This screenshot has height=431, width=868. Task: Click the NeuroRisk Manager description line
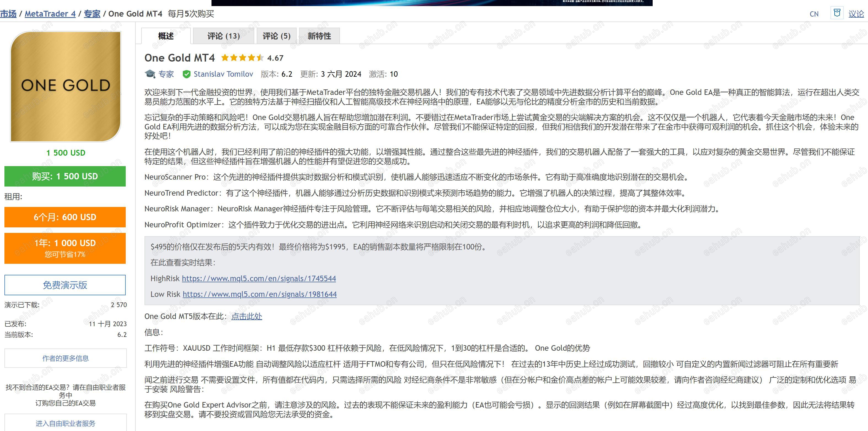[433, 209]
